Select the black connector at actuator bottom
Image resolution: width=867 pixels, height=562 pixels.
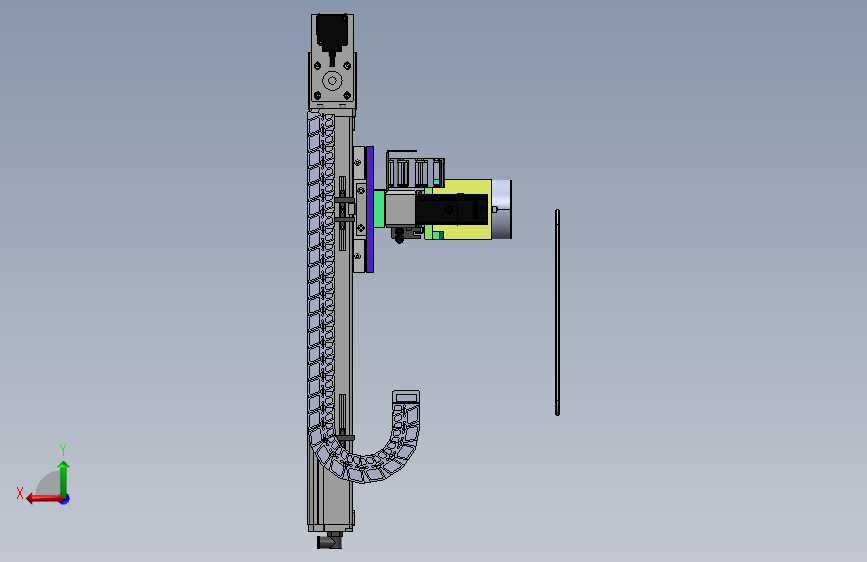330,541
